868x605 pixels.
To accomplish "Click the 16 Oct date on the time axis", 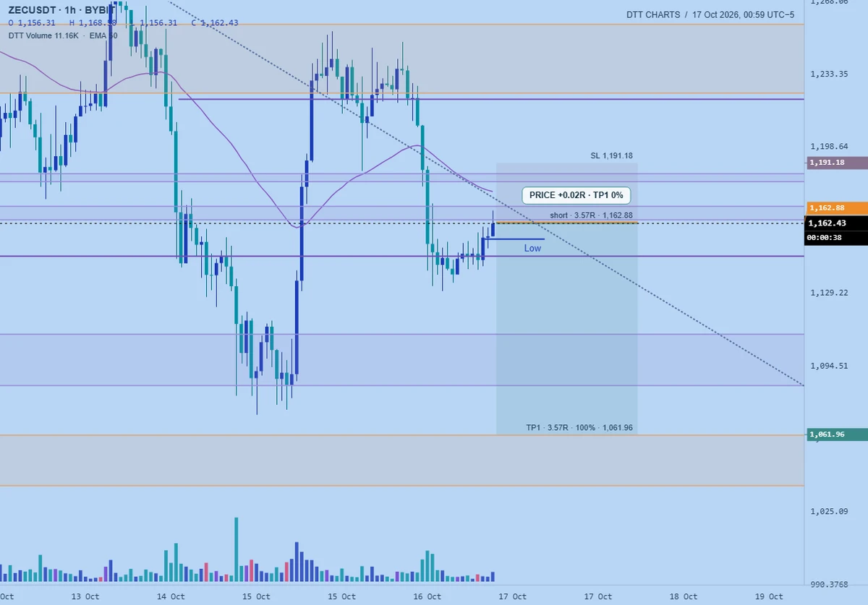I will pos(427,597).
